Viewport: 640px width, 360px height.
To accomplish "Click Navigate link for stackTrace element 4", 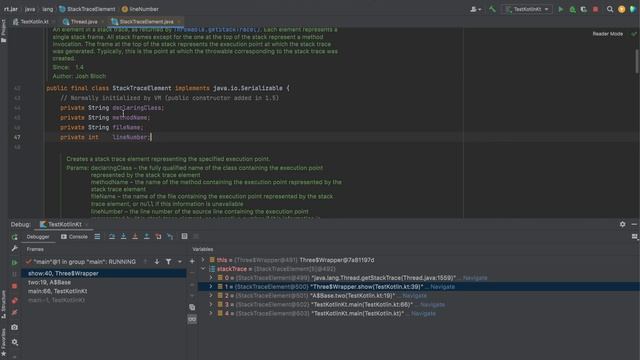I will [x=423, y=314].
